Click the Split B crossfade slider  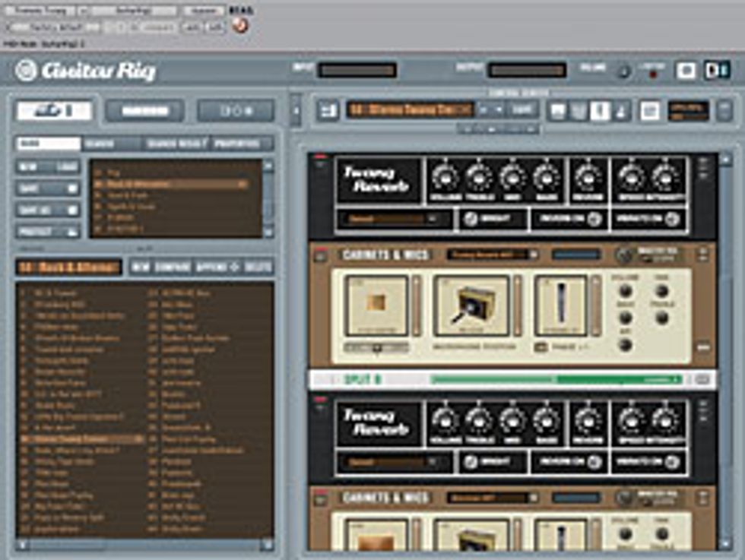click(555, 379)
